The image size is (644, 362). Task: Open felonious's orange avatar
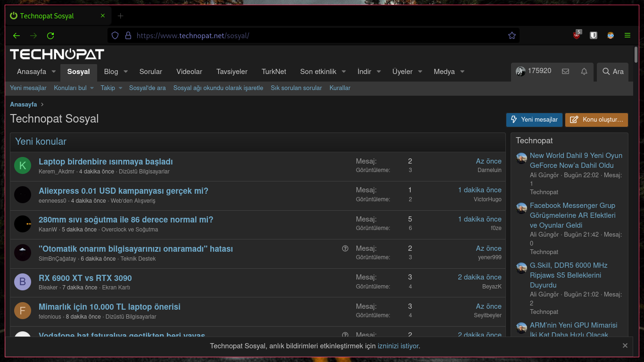(x=22, y=311)
